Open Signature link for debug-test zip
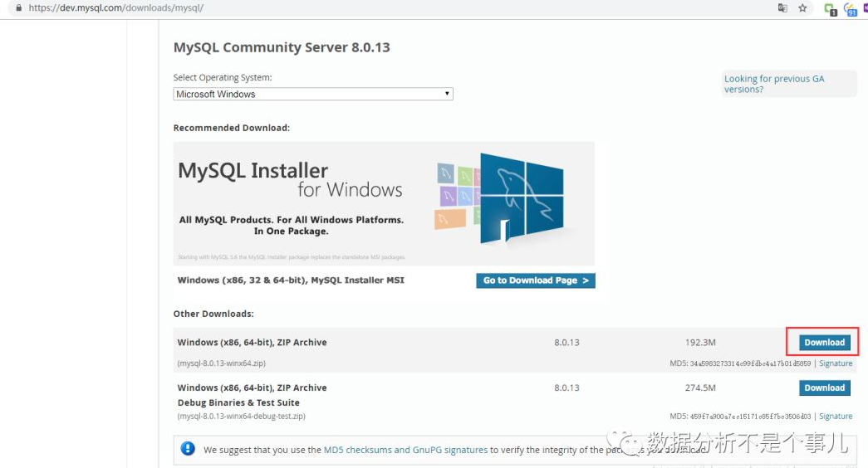 (x=836, y=416)
